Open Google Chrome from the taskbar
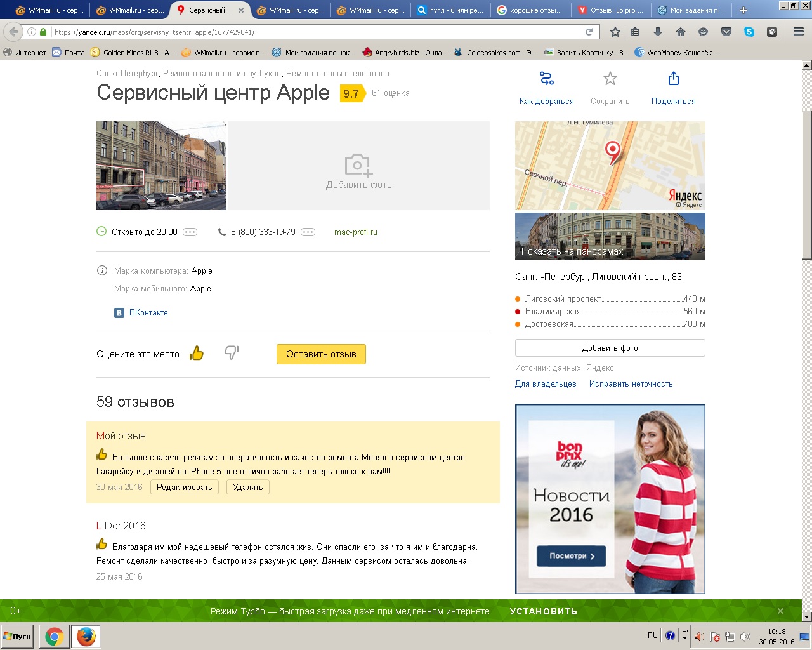 tap(55, 637)
